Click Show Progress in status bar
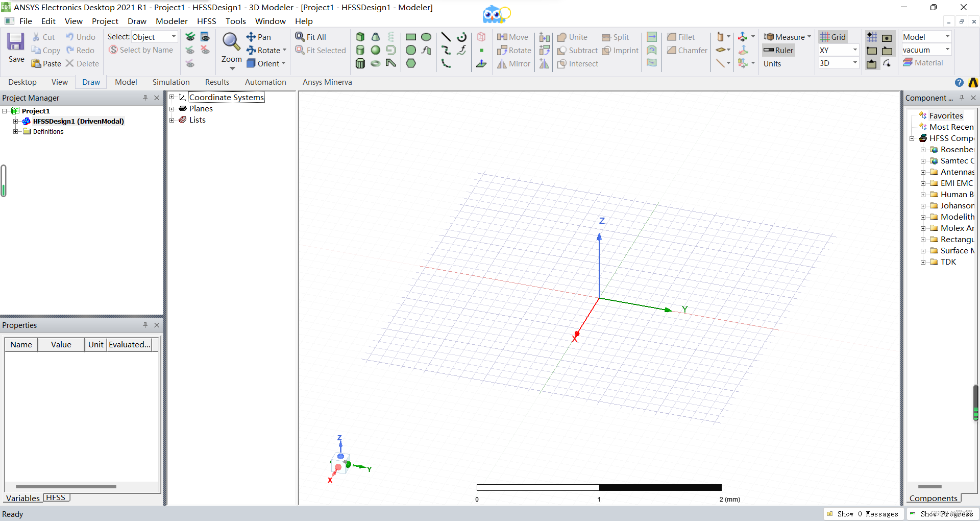 942,514
